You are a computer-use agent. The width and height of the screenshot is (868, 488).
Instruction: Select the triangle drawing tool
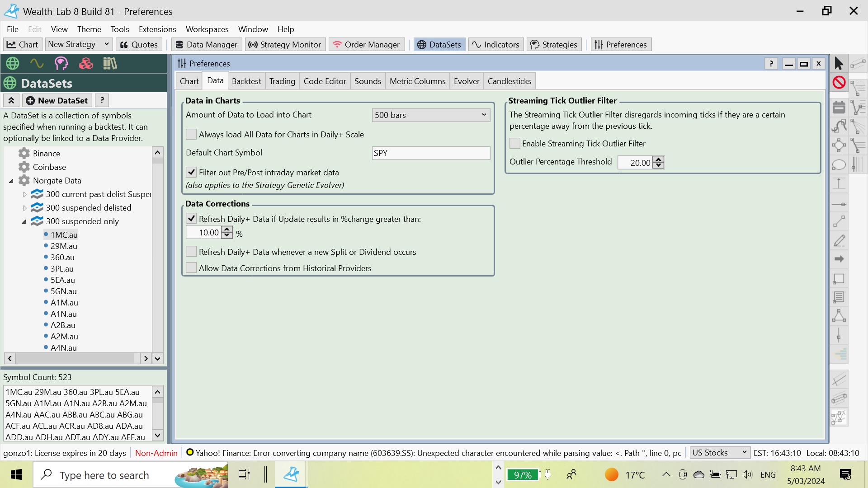pos(839,316)
